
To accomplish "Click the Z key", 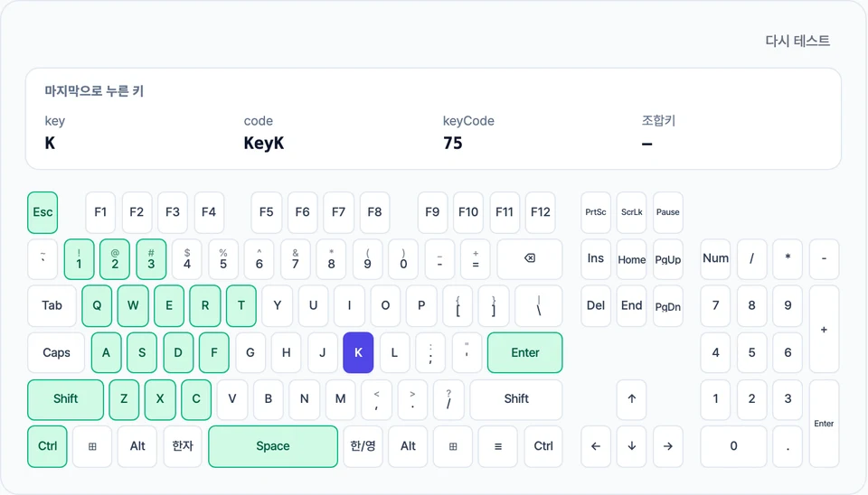I will point(124,399).
